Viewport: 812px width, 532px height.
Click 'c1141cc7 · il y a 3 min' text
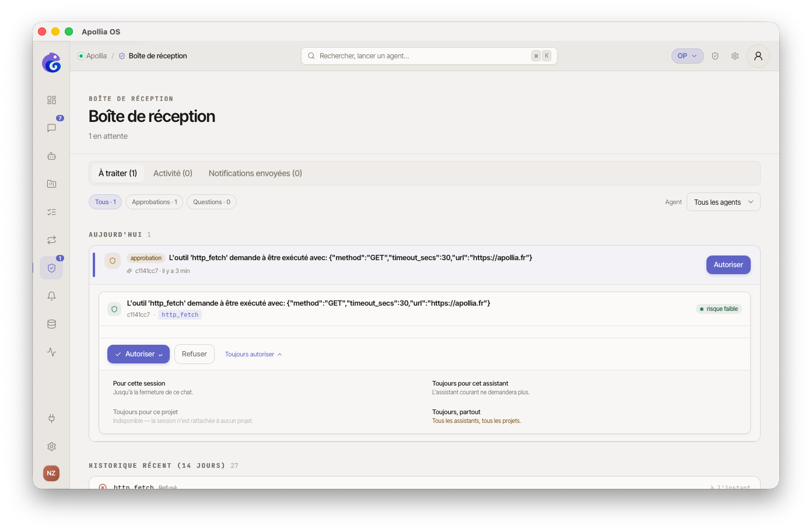(162, 271)
